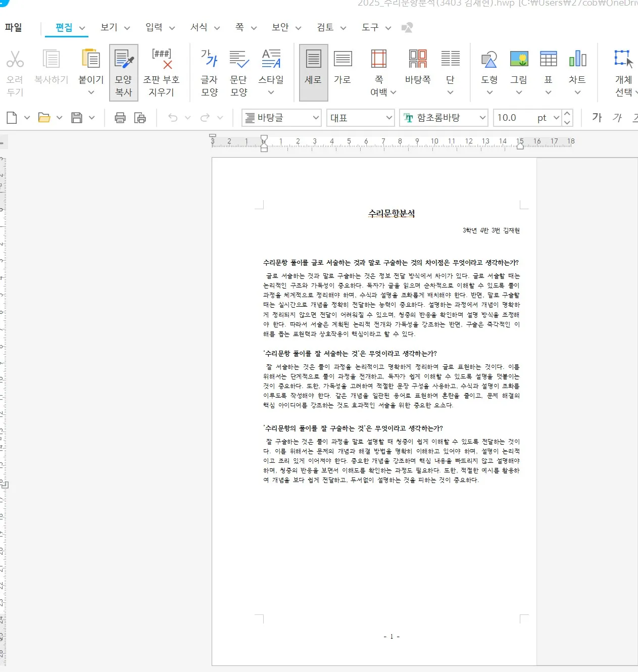
Task: Click the 바탕쪽 master page icon
Action: [x=418, y=67]
